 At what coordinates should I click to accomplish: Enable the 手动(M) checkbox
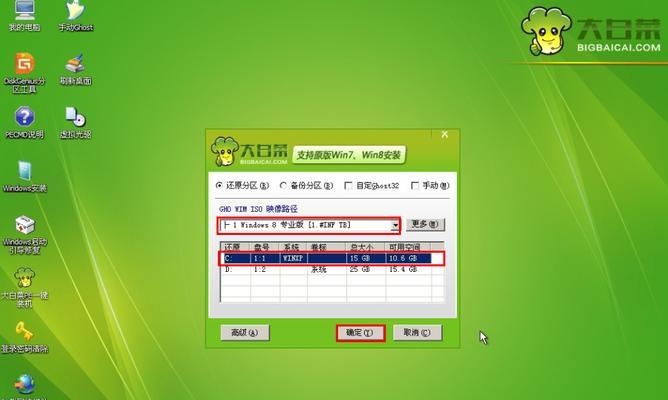click(430, 185)
